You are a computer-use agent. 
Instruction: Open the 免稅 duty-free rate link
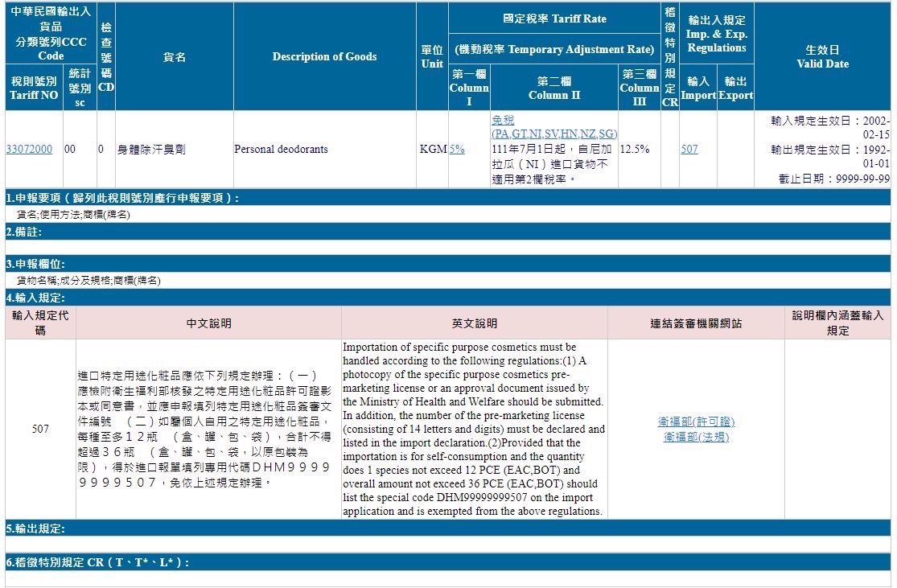tap(503, 120)
